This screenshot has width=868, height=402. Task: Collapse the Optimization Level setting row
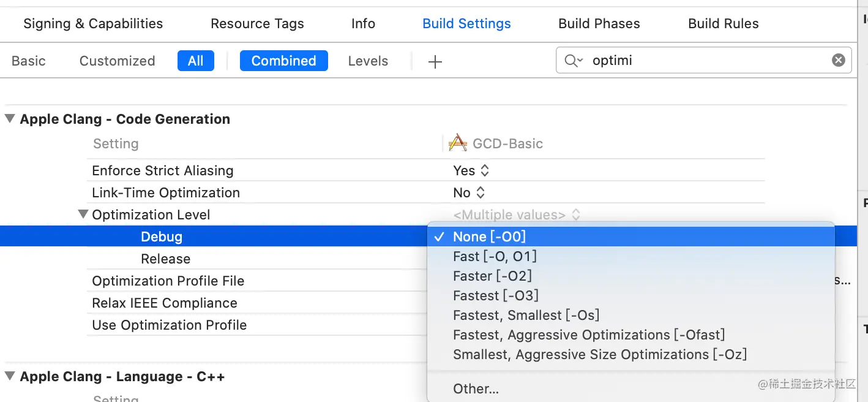[83, 214]
